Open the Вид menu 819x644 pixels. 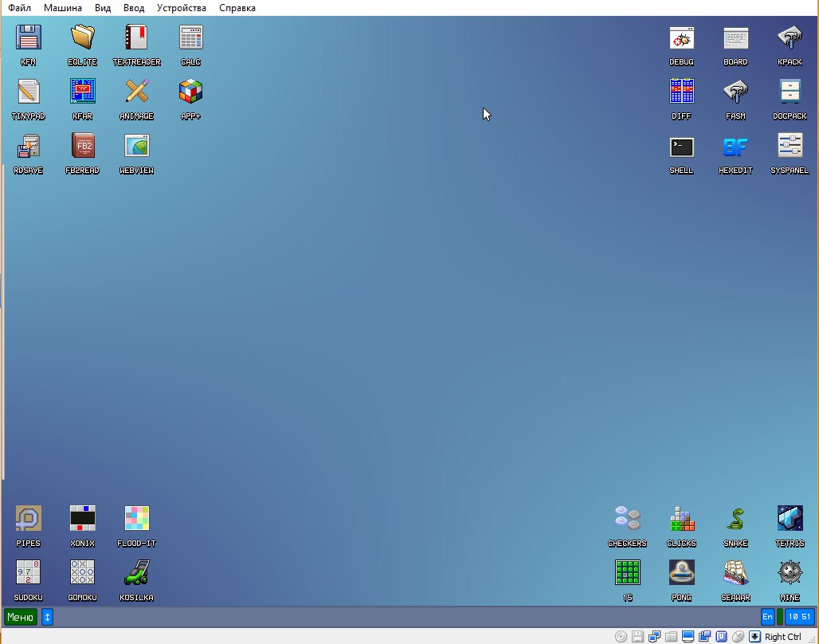pyautogui.click(x=102, y=8)
